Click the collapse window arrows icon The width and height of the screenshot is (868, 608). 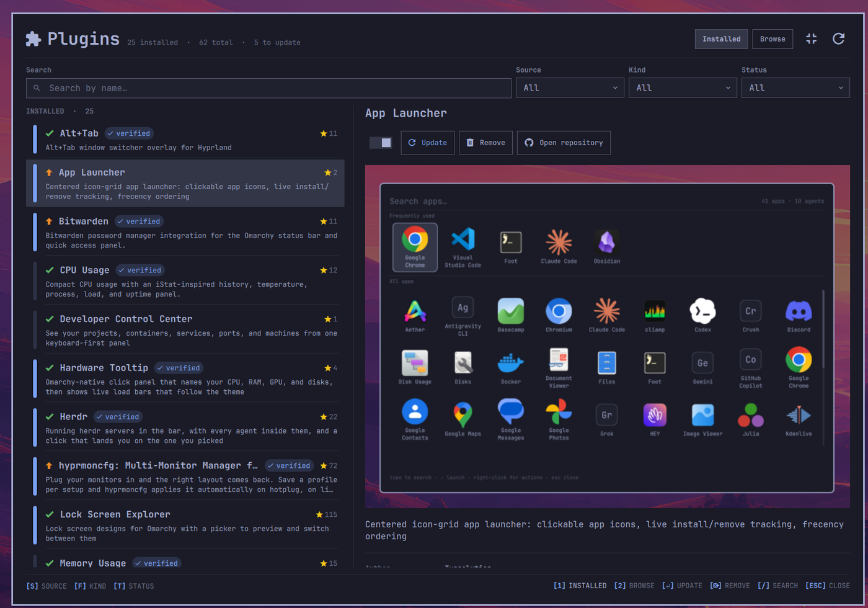click(x=811, y=38)
